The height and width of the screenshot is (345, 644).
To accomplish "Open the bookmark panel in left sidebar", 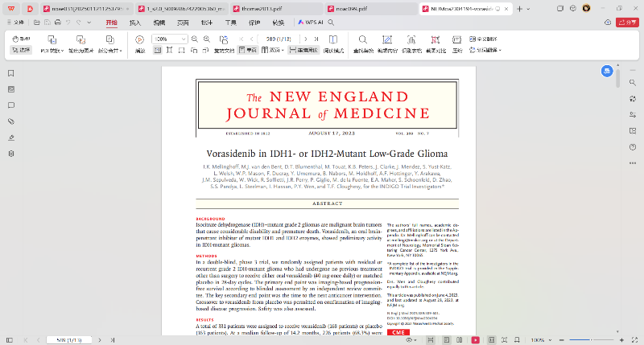I will [x=11, y=73].
